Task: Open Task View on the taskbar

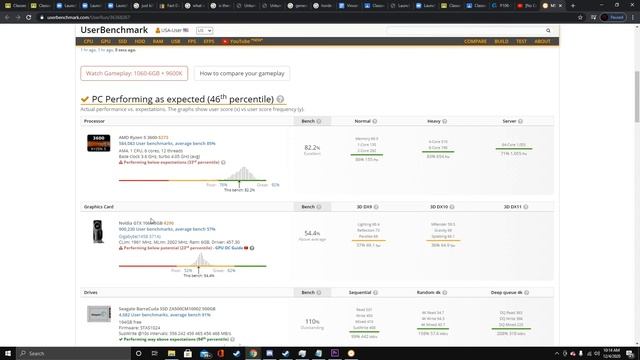Action: 155,353
